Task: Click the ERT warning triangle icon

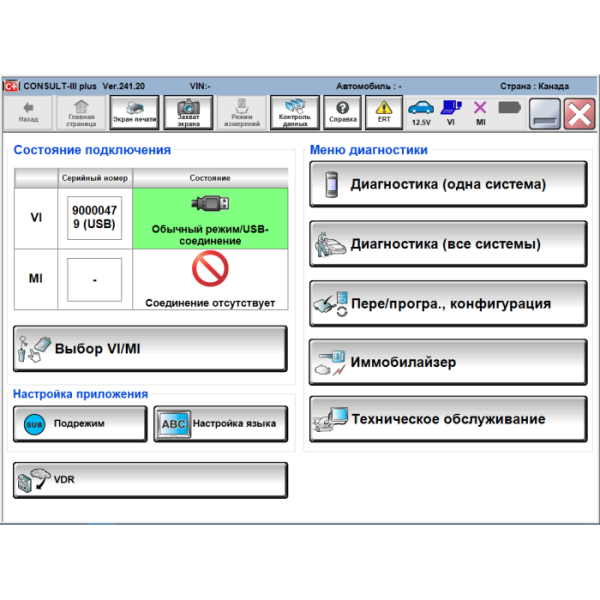Action: coord(384,112)
